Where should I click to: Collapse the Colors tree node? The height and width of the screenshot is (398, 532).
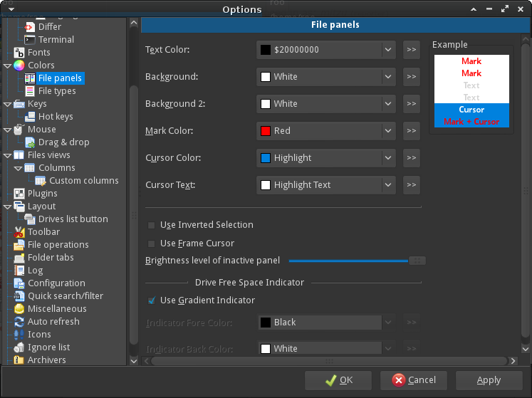(x=7, y=66)
